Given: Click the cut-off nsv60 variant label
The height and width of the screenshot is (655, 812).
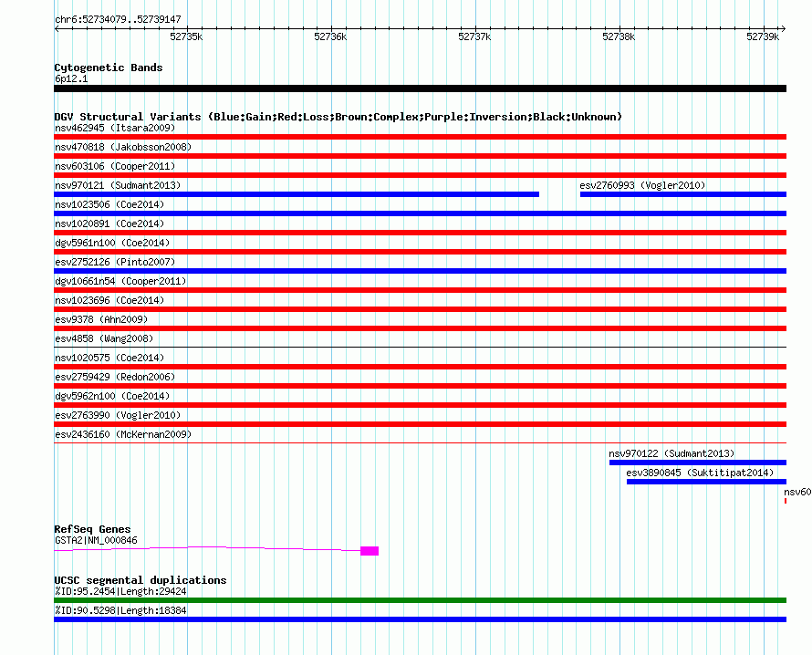Looking at the screenshot, I should tap(797, 492).
